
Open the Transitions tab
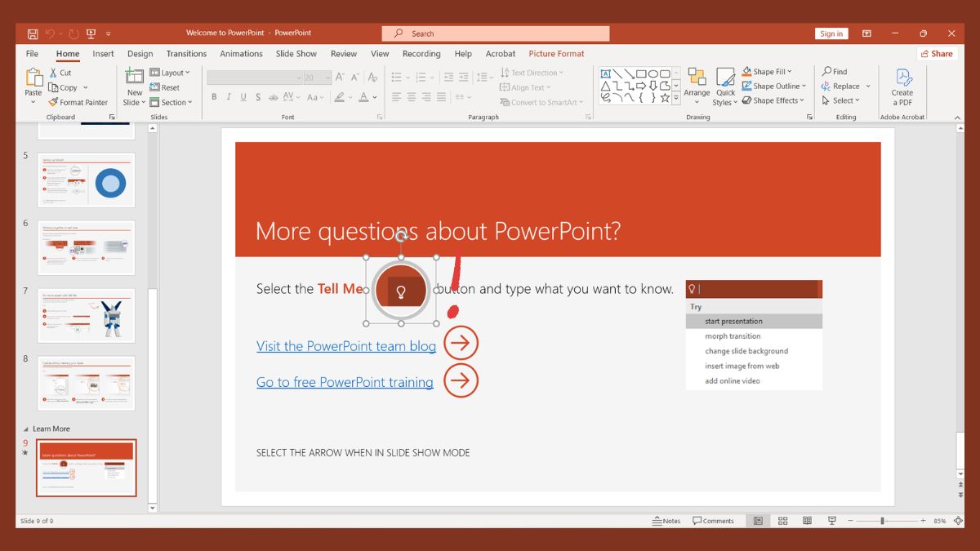click(x=186, y=53)
